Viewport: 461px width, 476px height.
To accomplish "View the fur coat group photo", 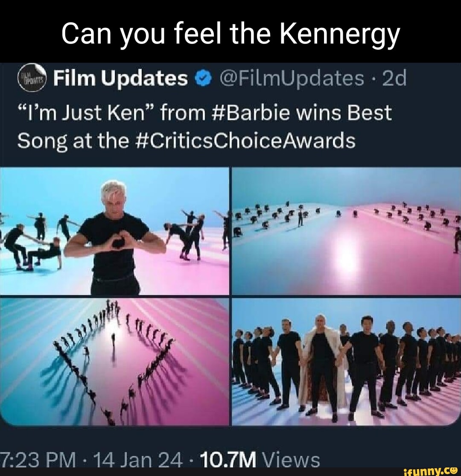I will tap(346, 362).
